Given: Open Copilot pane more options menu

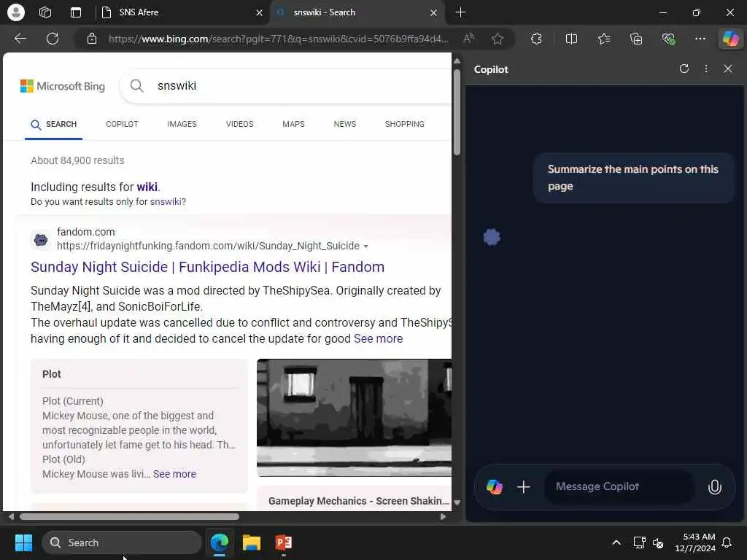Looking at the screenshot, I should 706,69.
